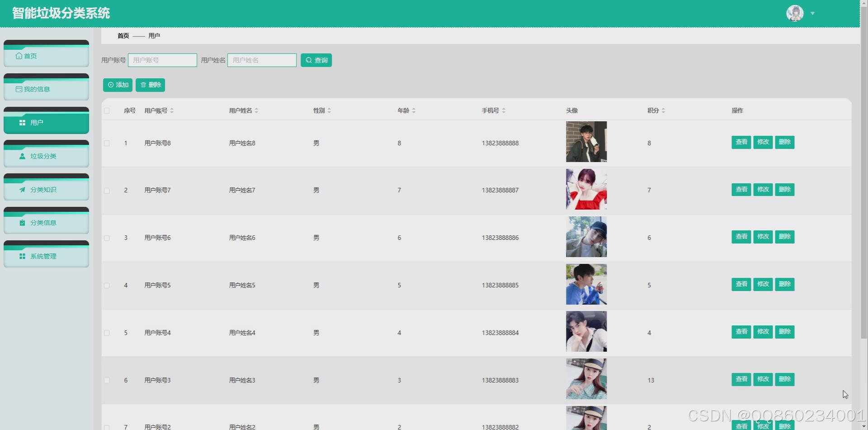Click 修改 for 用户账号4
Image resolution: width=868 pixels, height=430 pixels.
click(763, 332)
